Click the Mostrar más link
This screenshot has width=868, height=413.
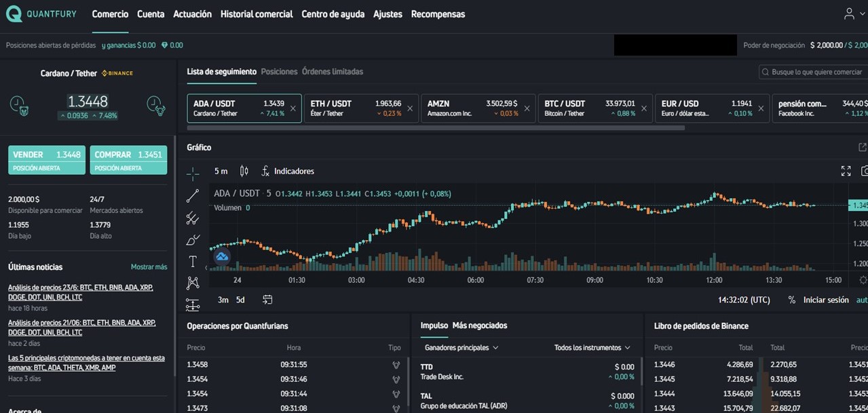point(149,267)
